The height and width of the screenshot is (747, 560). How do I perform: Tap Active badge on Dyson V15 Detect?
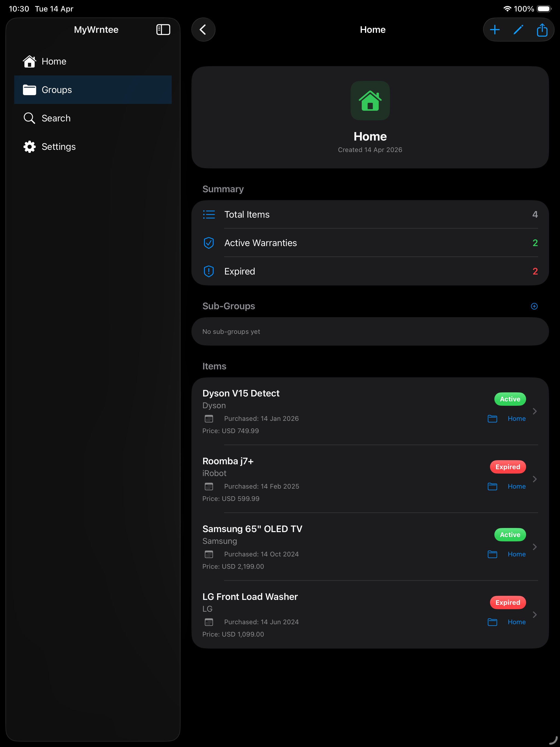pos(510,399)
